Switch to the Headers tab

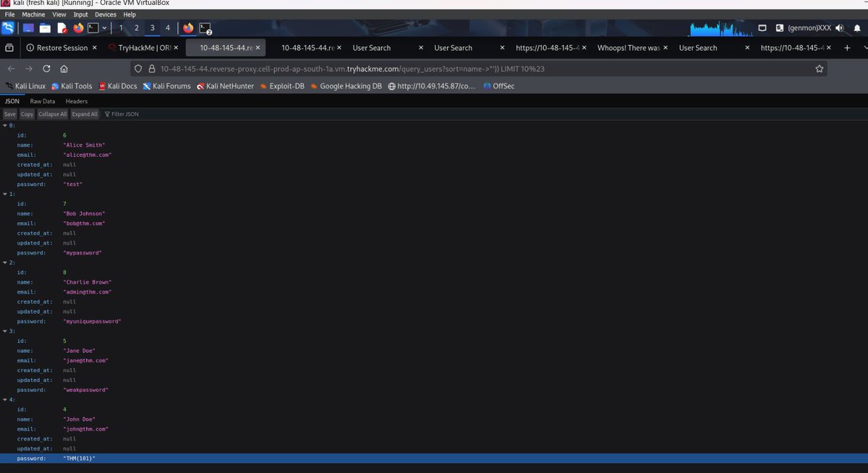tap(76, 101)
